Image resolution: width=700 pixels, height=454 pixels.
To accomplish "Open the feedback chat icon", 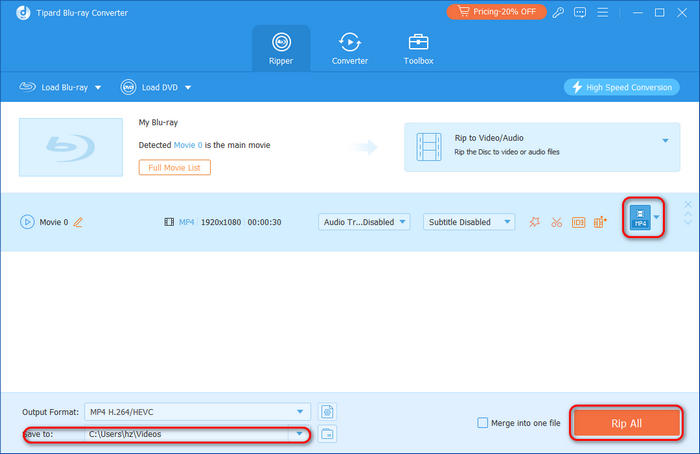I will tap(580, 12).
